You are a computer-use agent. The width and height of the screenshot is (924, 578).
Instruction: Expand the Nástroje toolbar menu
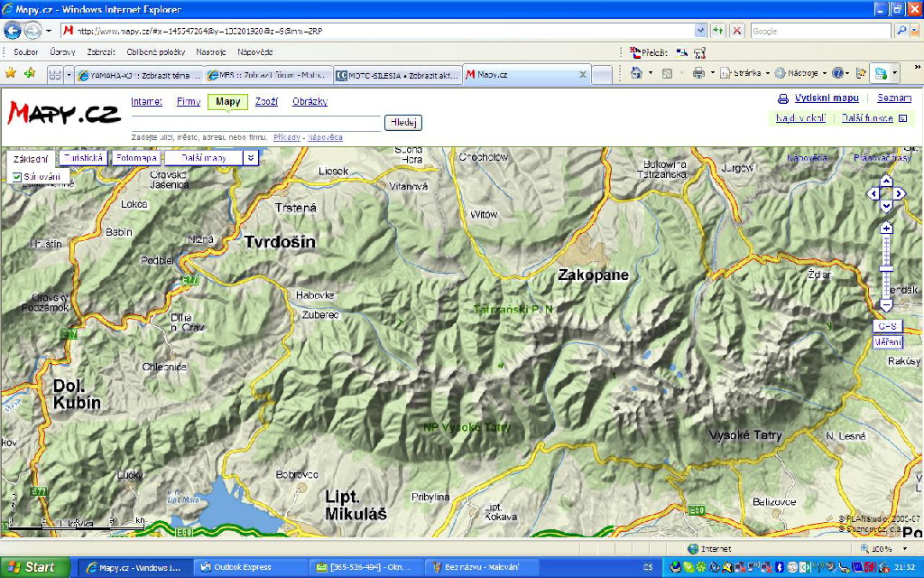799,73
